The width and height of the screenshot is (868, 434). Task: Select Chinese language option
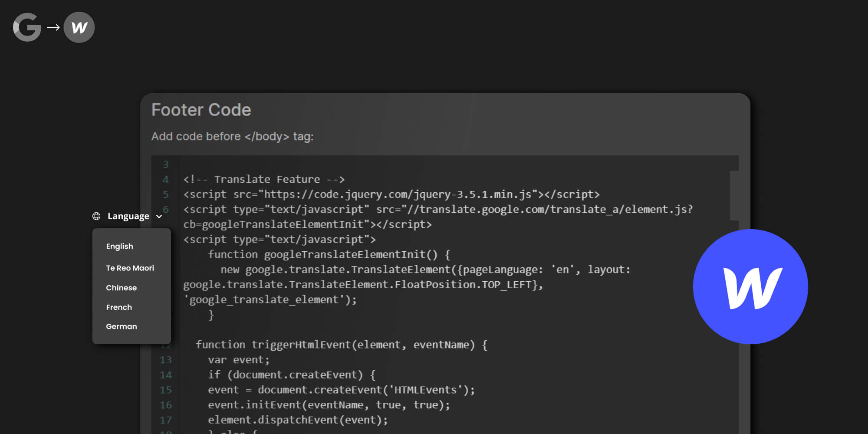tap(121, 287)
